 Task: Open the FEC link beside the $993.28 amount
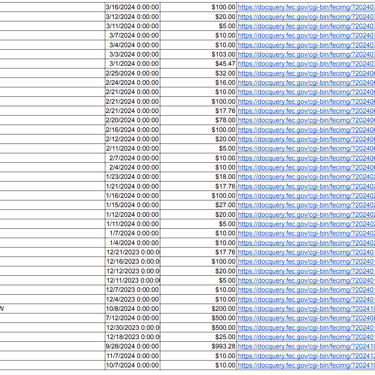(306, 346)
